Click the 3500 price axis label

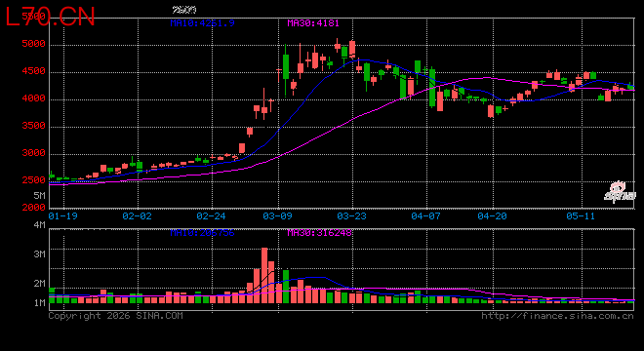[34, 126]
